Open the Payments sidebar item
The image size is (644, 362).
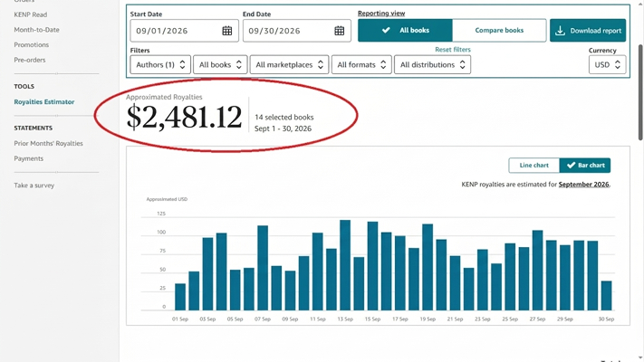[28, 158]
